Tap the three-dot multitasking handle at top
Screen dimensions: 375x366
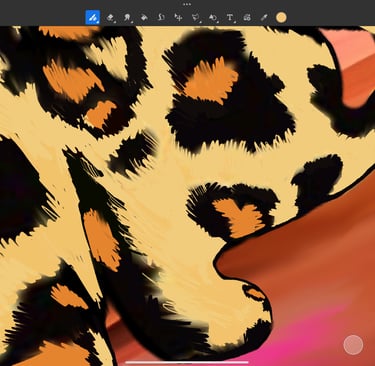187,4
